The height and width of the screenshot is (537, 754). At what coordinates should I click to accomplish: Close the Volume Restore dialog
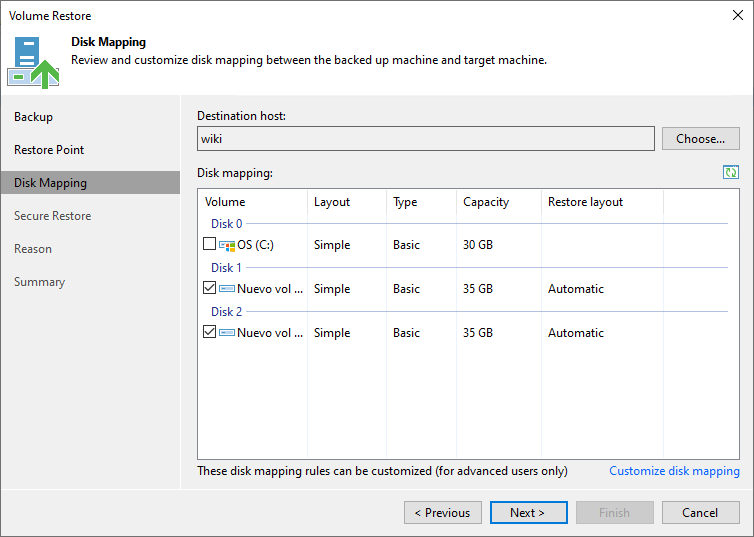[738, 15]
